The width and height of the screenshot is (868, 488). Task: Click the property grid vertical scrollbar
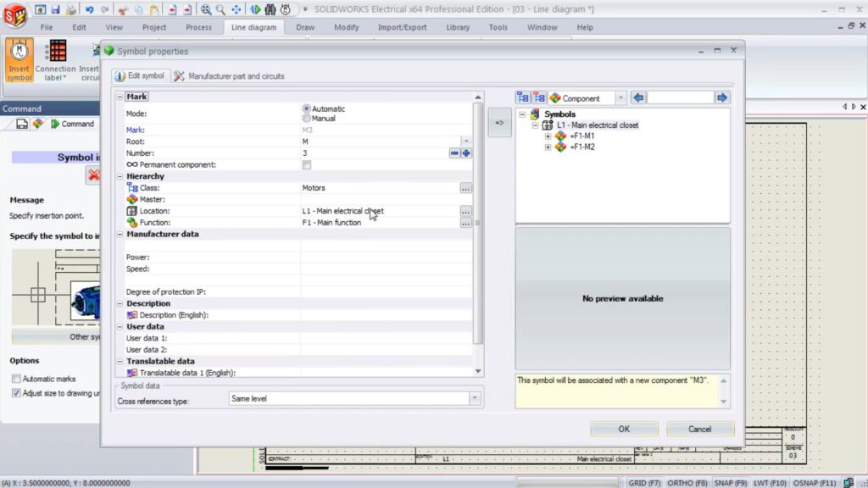[478, 224]
